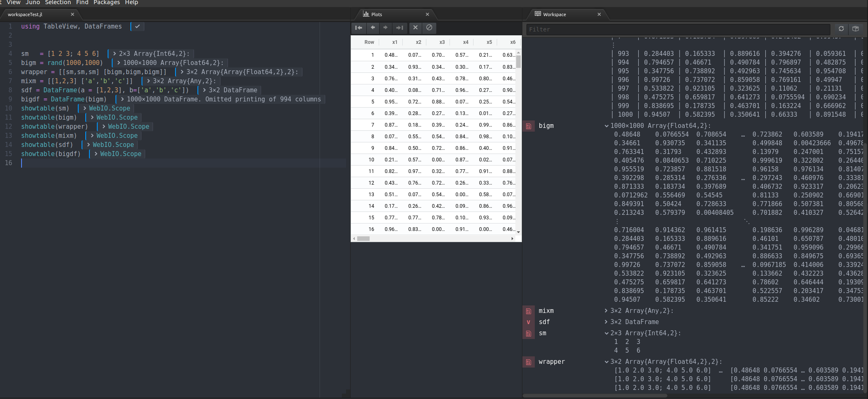Expand WebIO.Scope result for showtable(bigdf)
The width and height of the screenshot is (868, 399).
[x=96, y=154]
